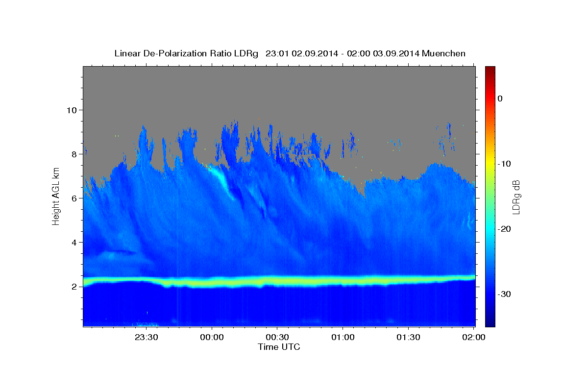Click the 00:00 time tick label

[x=212, y=337]
